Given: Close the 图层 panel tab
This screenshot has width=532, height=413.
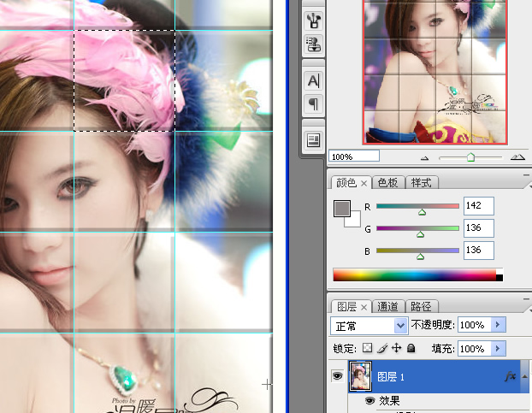Looking at the screenshot, I should pyautogui.click(x=364, y=307).
